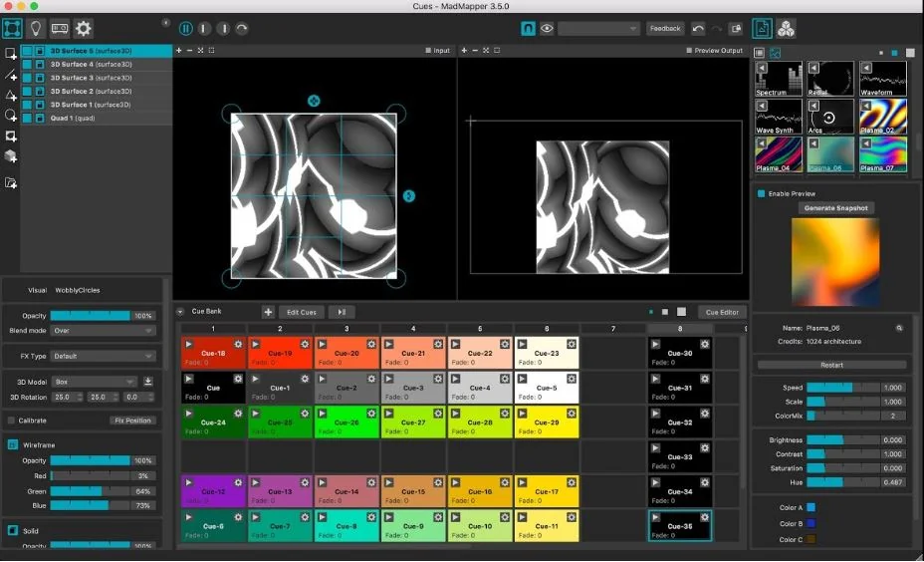Toggle the eye visibility icon in toolbar
The height and width of the screenshot is (562, 924).
pyautogui.click(x=547, y=28)
